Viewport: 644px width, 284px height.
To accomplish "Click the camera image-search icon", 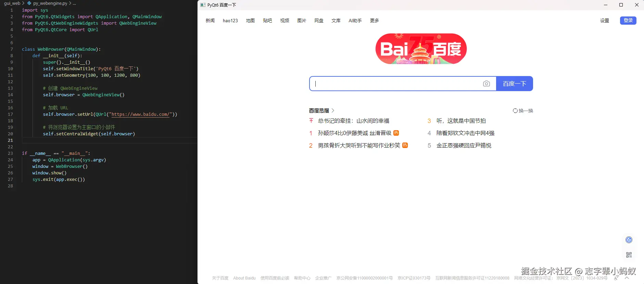I will tap(486, 84).
